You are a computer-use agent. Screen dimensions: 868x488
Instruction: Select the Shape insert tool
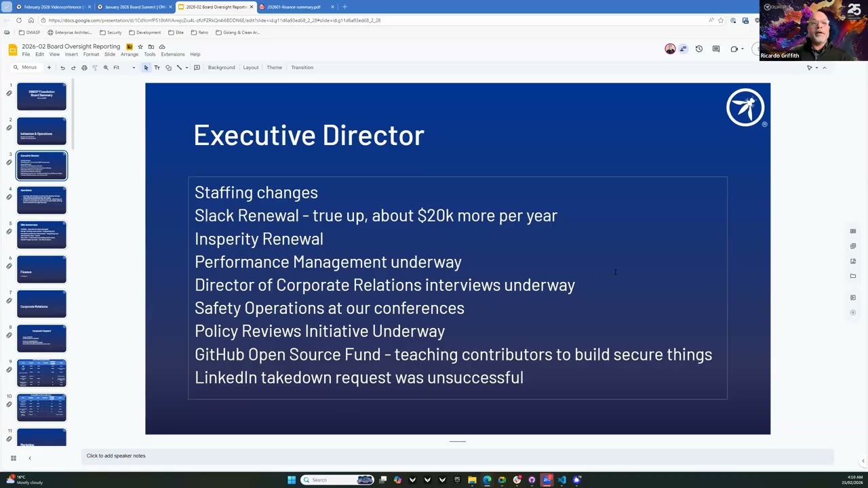[x=168, y=68]
